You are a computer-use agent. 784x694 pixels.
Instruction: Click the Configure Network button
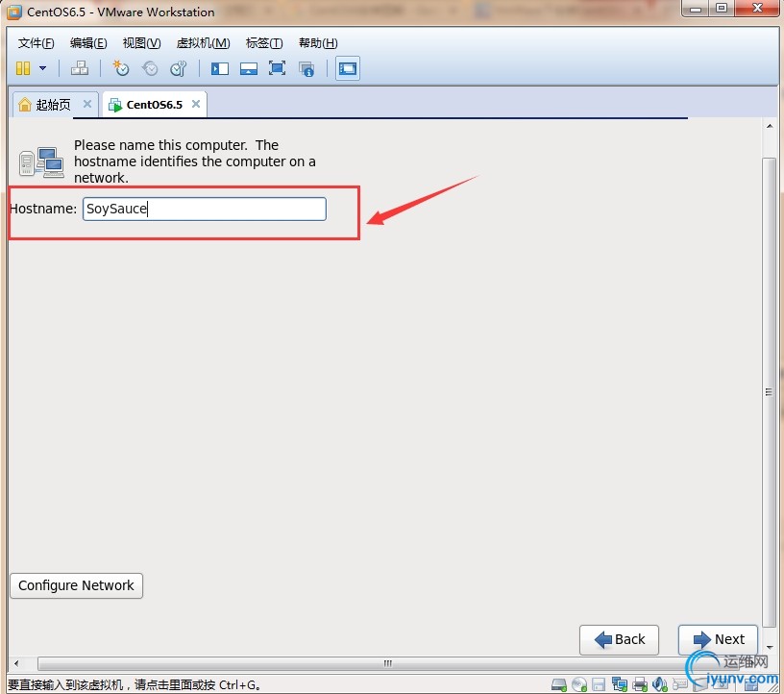point(77,585)
